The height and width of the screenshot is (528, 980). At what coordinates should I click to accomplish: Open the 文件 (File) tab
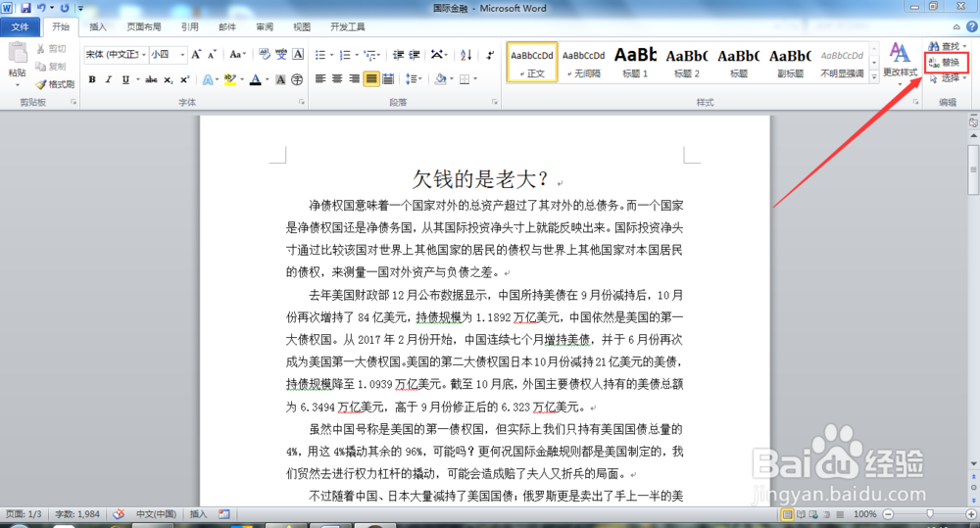pyautogui.click(x=20, y=26)
